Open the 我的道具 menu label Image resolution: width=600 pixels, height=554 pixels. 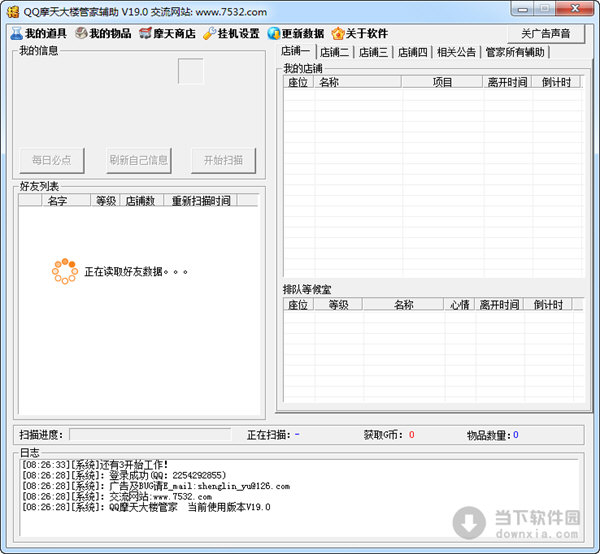pyautogui.click(x=46, y=34)
